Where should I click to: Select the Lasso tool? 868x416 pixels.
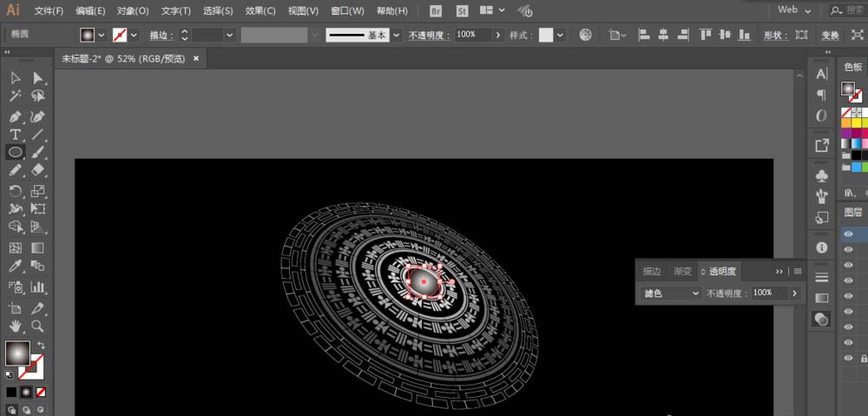pos(37,96)
